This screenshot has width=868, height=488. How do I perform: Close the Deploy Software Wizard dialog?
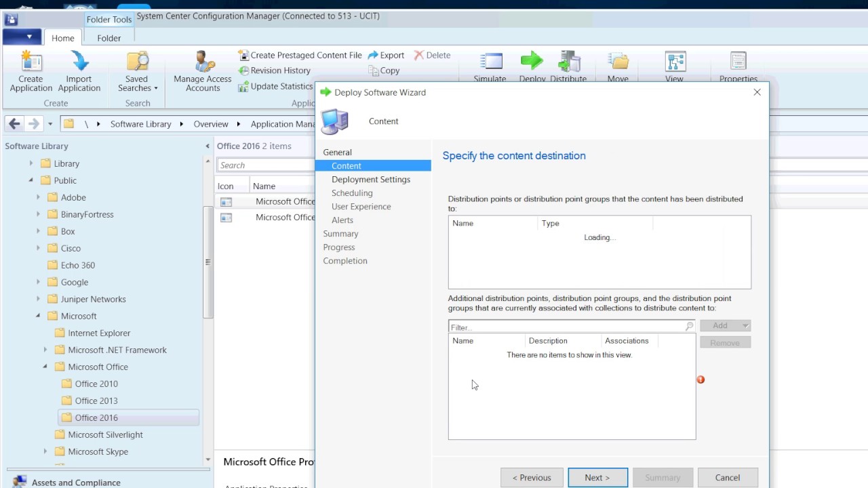[x=757, y=92]
